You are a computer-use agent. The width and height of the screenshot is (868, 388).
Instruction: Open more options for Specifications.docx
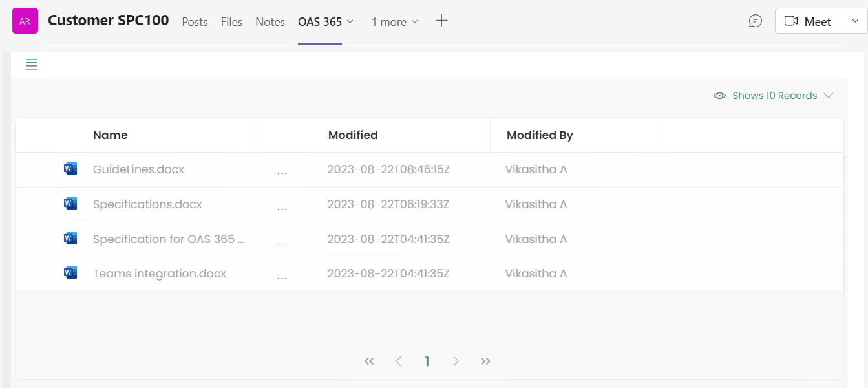point(282,207)
